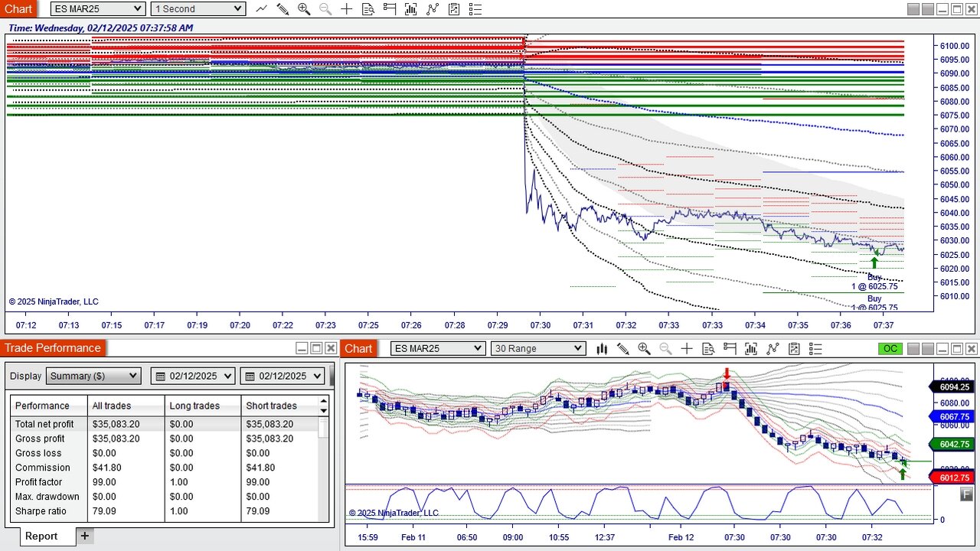Open end date 02/12/2025 picker
The width and height of the screenshot is (980, 551).
tap(283, 376)
